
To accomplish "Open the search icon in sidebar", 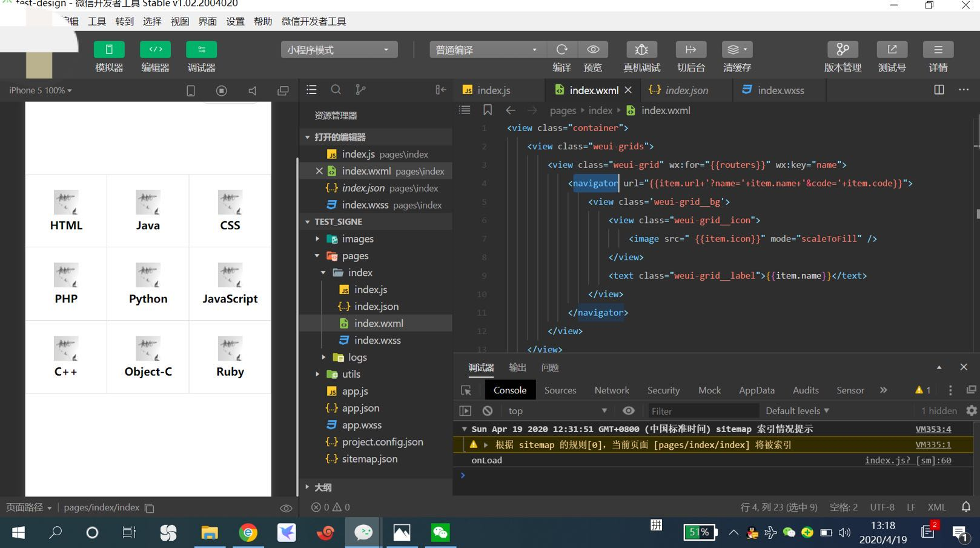I will (336, 90).
